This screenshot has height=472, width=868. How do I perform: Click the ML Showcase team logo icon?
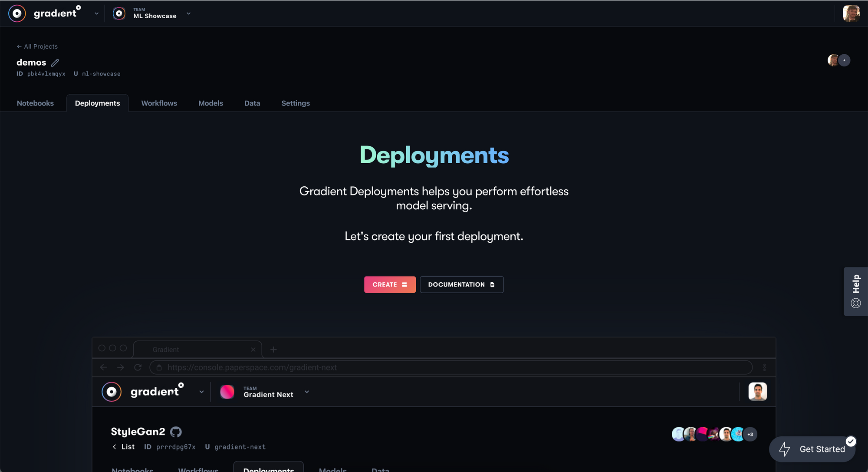119,13
